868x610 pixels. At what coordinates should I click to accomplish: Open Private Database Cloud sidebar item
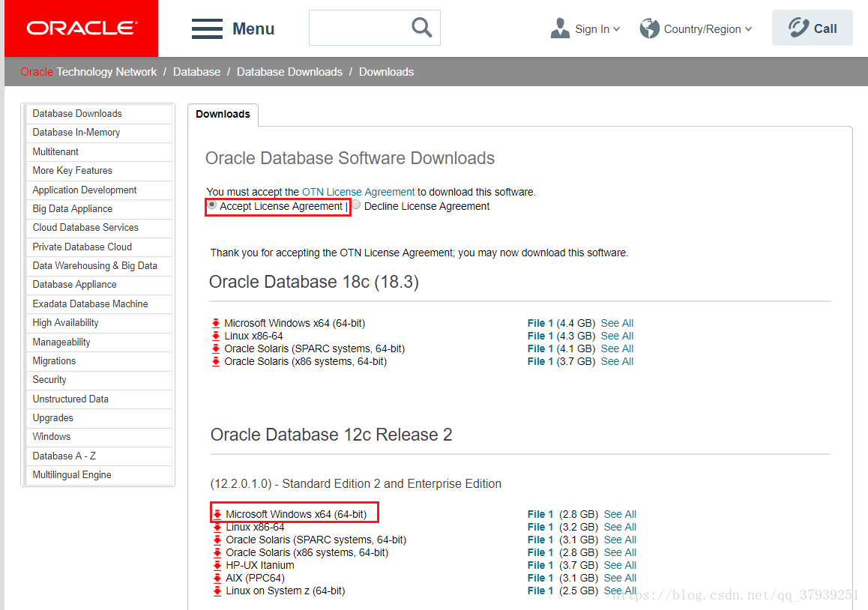(98, 247)
